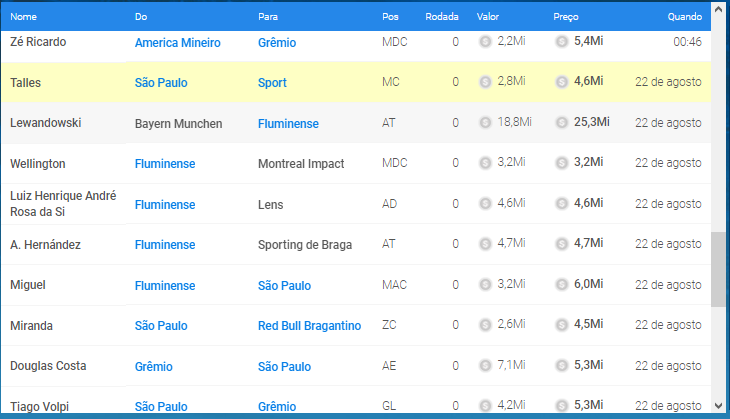Open Grêmio origin link for Douglas Costa

pos(154,366)
